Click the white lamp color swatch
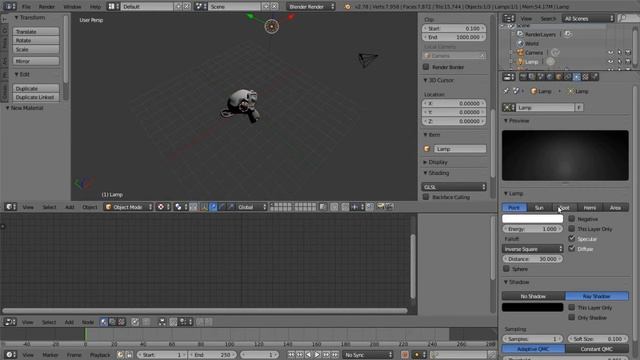640x360 pixels. 533,219
